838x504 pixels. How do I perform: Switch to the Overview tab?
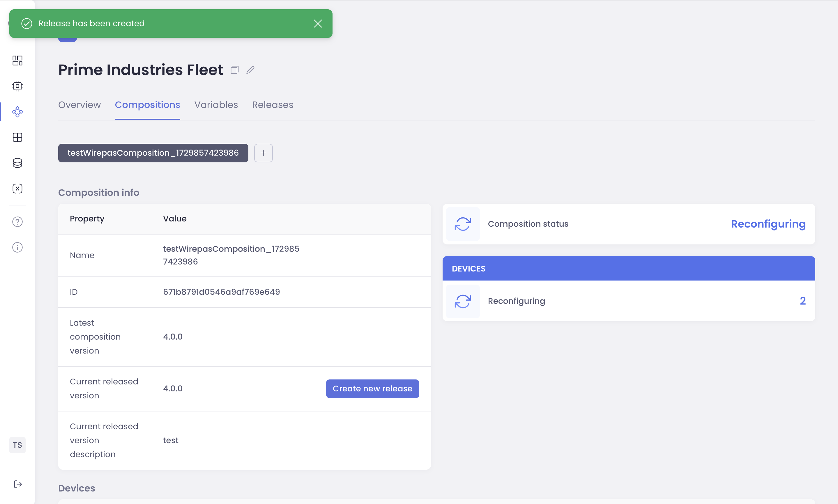(79, 104)
